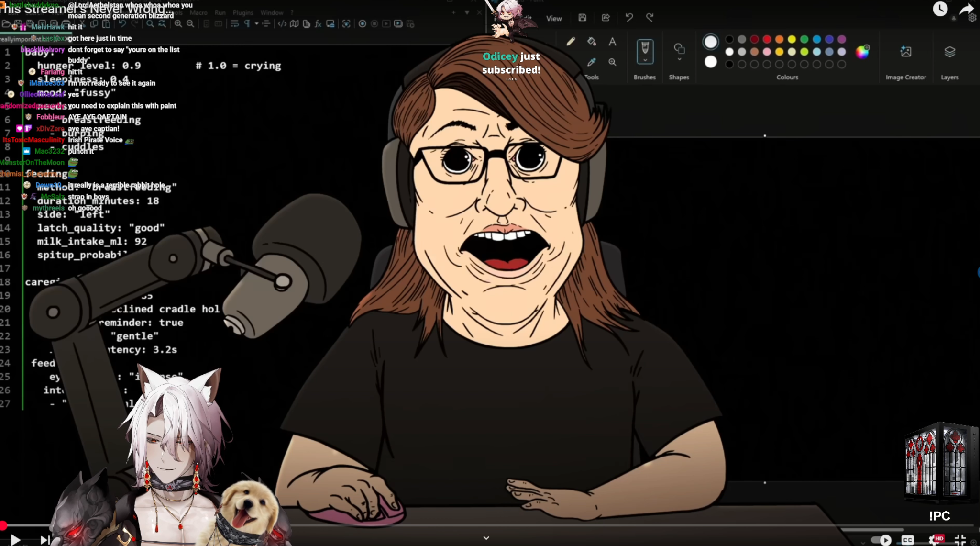
Task: Select Colour 2 secondary swatch
Action: 710,62
